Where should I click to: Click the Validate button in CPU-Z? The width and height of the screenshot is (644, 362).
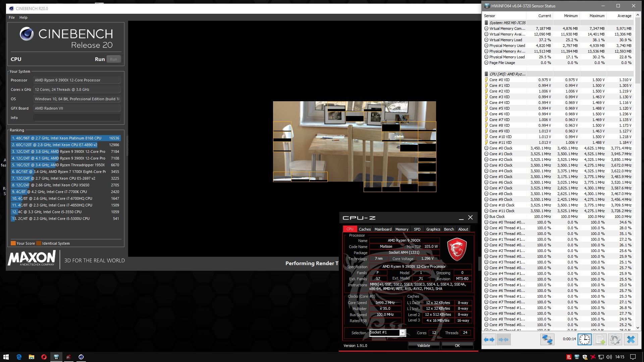pyautogui.click(x=424, y=345)
